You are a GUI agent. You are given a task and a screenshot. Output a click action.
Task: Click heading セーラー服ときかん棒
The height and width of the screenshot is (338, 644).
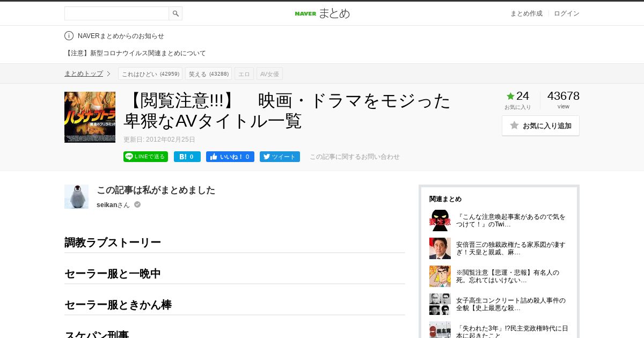click(118, 305)
